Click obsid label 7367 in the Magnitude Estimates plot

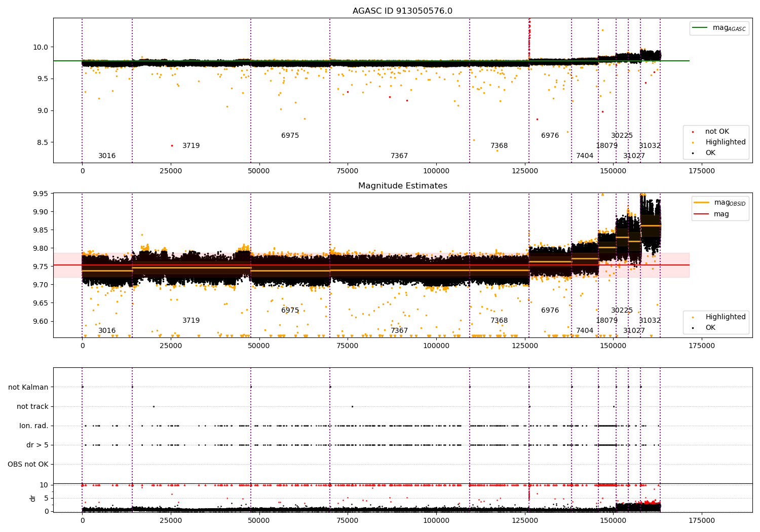point(399,331)
